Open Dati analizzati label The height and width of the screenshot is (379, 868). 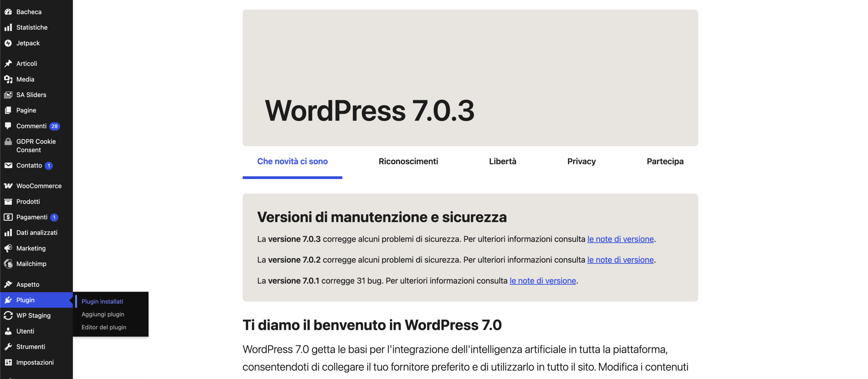[x=37, y=233]
